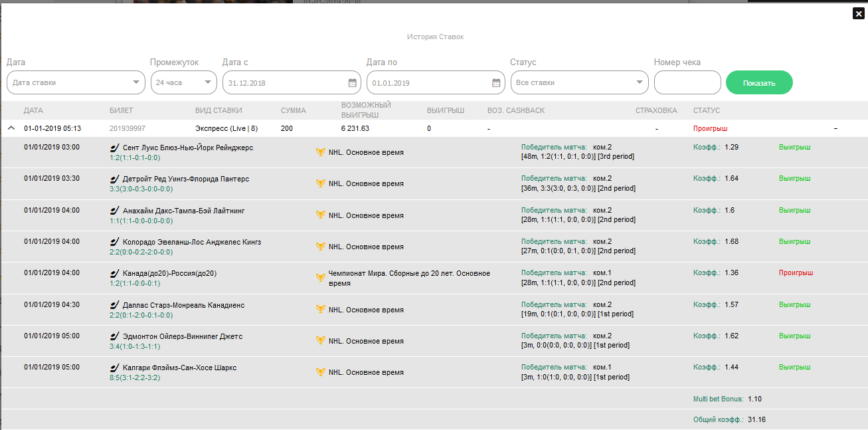
Task: Click trophy icon in Детройт Ред Уингз row
Action: click(x=321, y=184)
